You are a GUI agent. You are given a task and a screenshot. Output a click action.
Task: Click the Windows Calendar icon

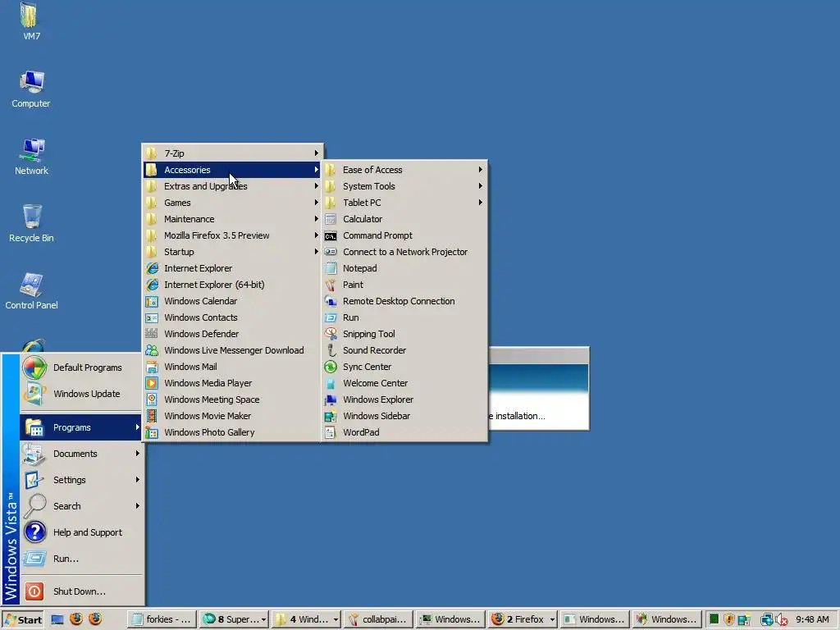152,301
